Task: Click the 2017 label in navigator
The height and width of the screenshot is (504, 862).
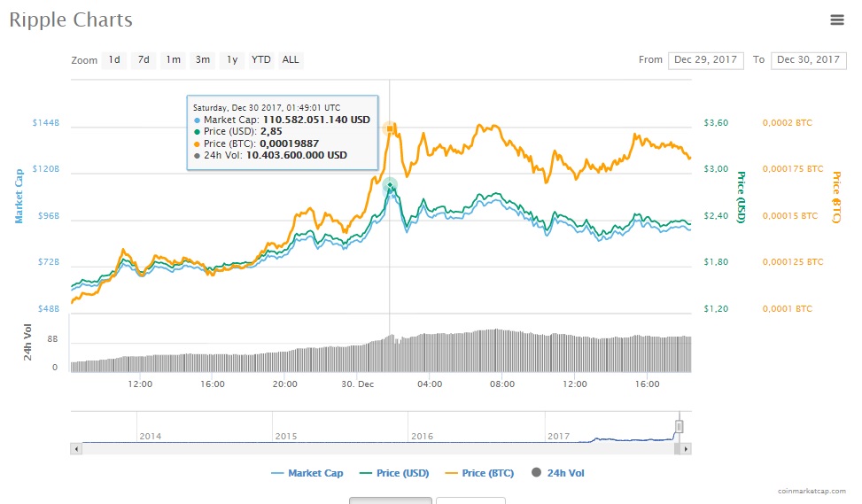Action: click(x=558, y=436)
